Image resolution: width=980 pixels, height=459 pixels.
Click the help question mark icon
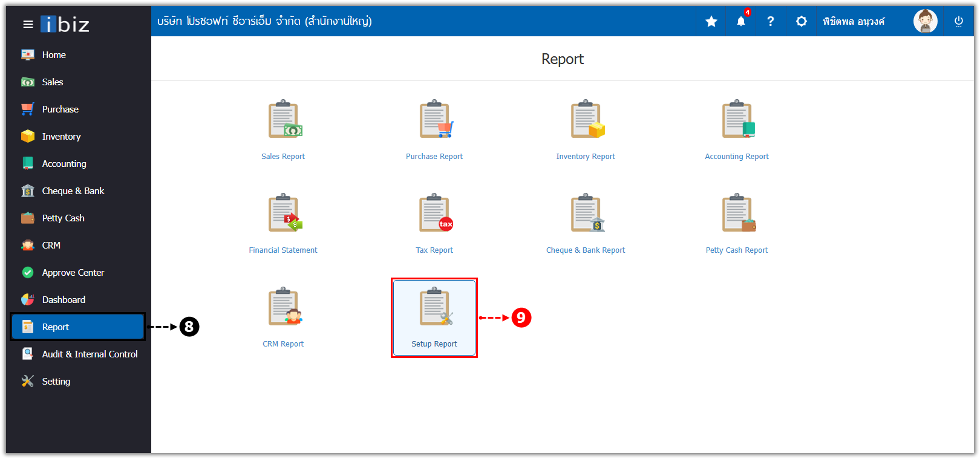(771, 22)
